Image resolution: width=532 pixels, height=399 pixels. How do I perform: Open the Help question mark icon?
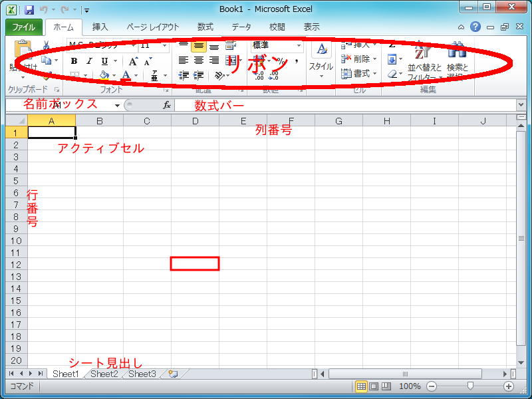click(x=475, y=27)
